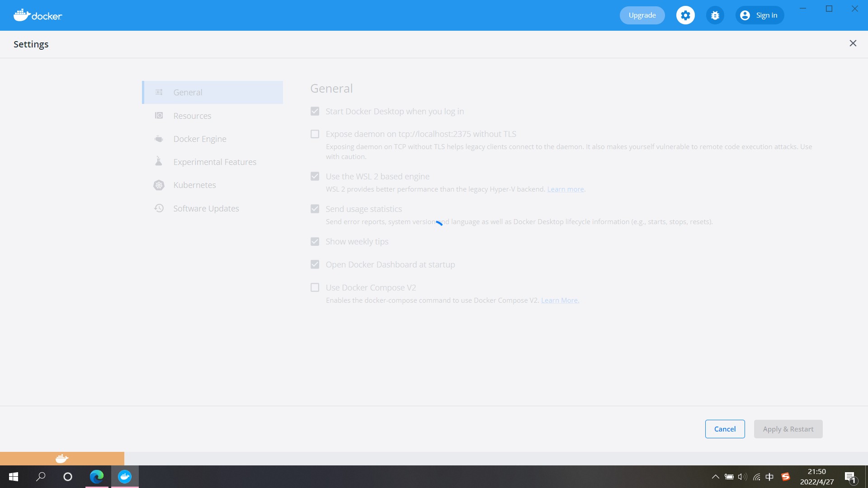Screen dimensions: 868x488
Task: Click the Docker Engine whale icon
Action: pyautogui.click(x=159, y=139)
